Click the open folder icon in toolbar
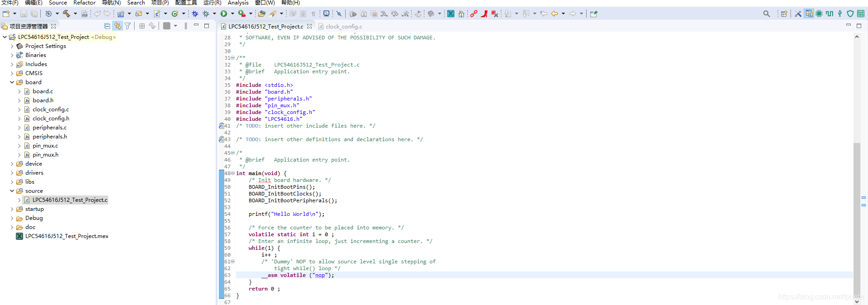The width and height of the screenshot is (868, 305). [262, 14]
